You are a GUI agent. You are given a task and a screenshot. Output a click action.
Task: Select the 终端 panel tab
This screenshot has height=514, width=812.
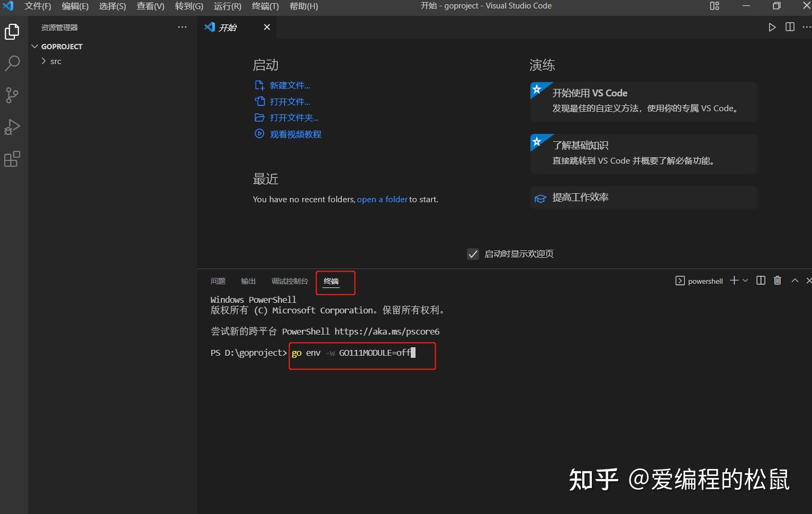[x=331, y=281]
